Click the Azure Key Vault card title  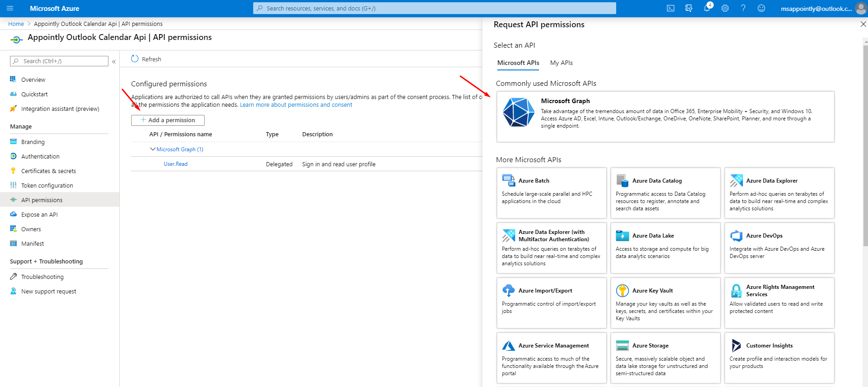tap(652, 290)
